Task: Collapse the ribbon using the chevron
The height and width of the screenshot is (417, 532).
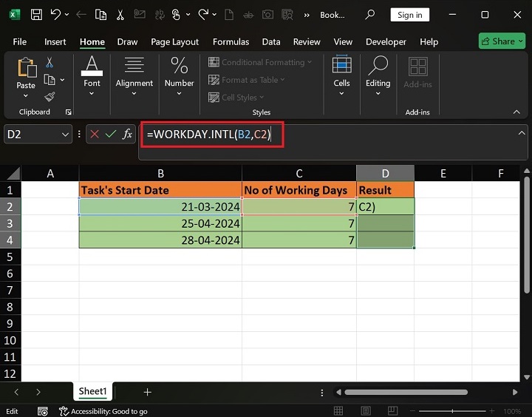Action: tap(516, 112)
